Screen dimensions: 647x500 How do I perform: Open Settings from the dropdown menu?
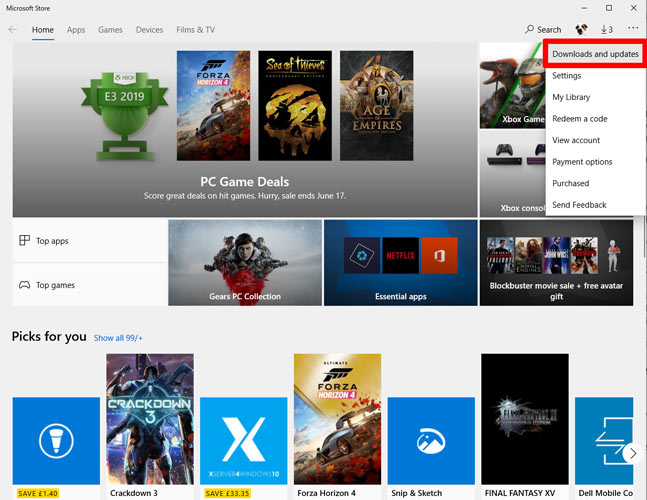(x=595, y=75)
